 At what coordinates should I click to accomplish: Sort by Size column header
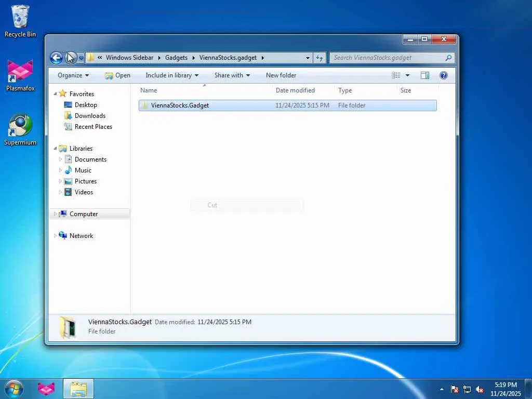pos(417,90)
